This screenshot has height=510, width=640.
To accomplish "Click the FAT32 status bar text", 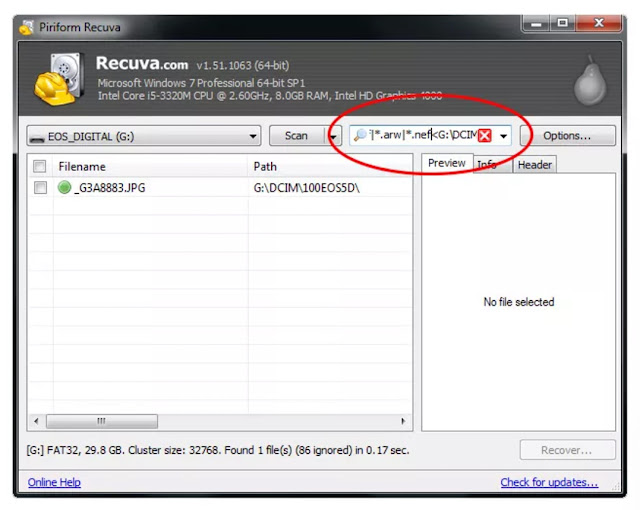I will click(218, 450).
